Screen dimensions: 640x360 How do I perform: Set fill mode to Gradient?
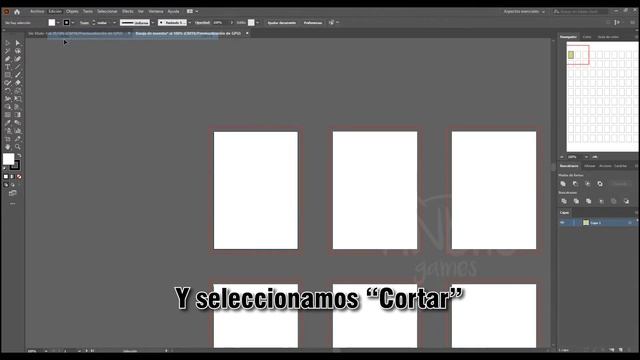coord(12,177)
